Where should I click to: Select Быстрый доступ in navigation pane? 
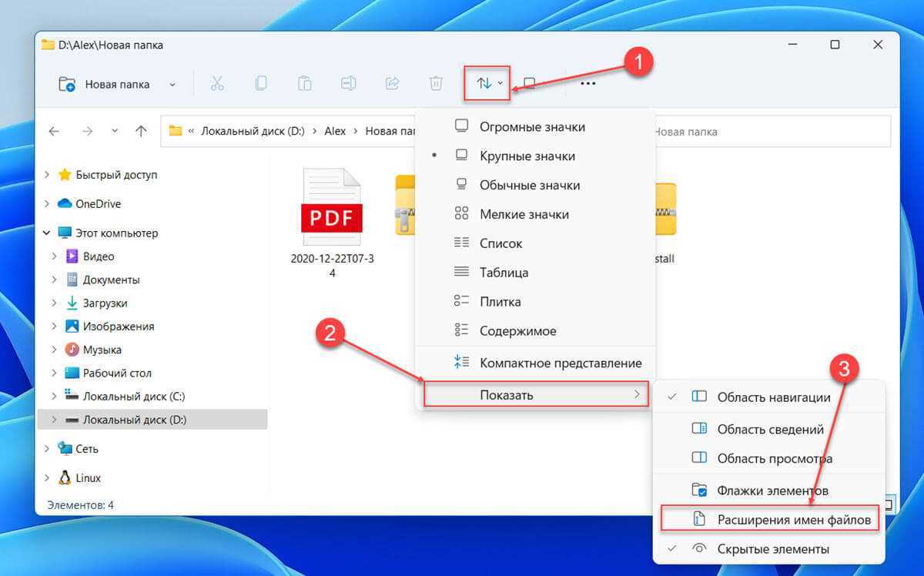[116, 175]
